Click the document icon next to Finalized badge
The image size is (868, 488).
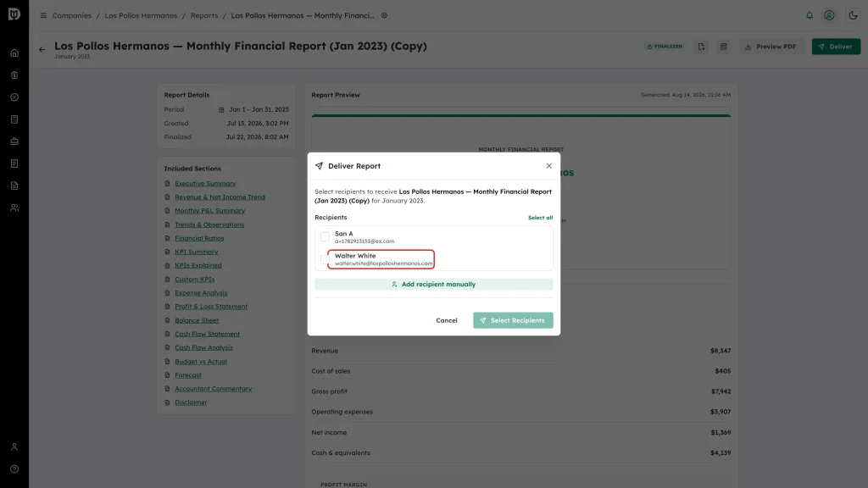tap(701, 47)
